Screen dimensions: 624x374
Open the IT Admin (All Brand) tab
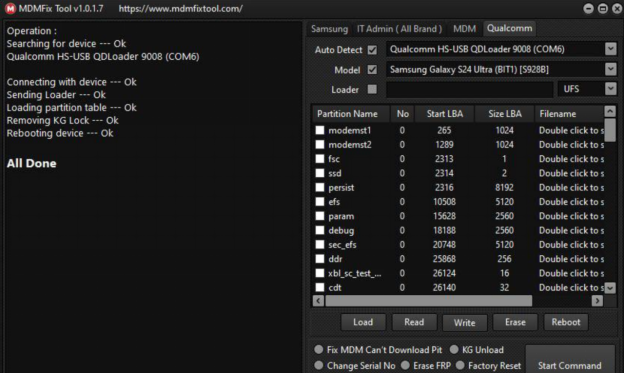(x=399, y=29)
